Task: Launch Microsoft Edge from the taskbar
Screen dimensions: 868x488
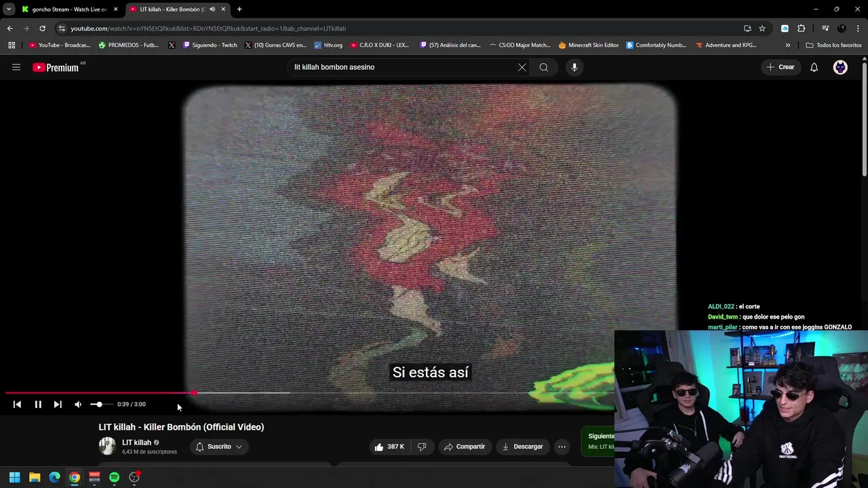Action: (x=54, y=477)
